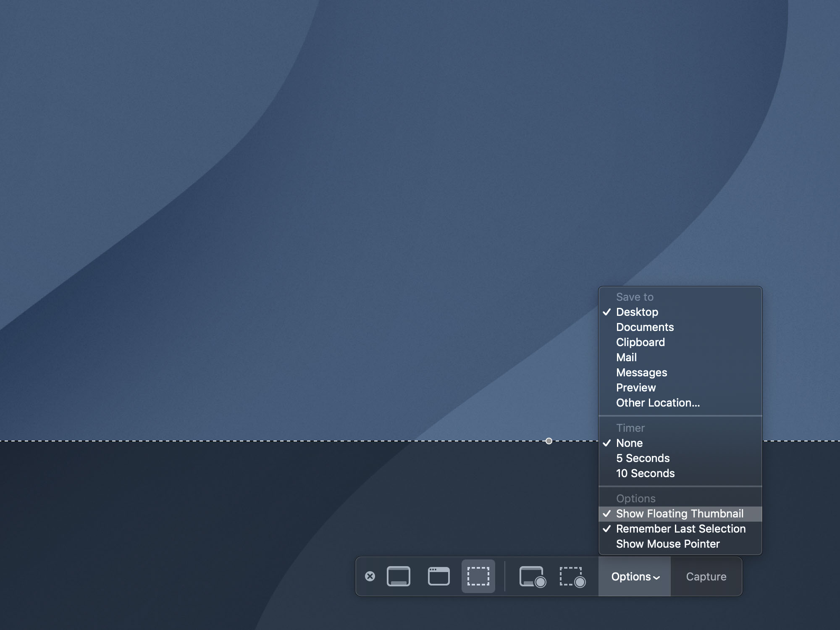Click the chevron next to Options
This screenshot has height=630, width=840.
pyautogui.click(x=656, y=578)
